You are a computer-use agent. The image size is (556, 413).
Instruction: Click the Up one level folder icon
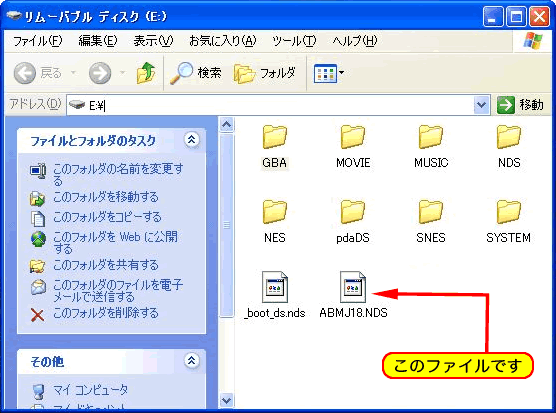[146, 73]
